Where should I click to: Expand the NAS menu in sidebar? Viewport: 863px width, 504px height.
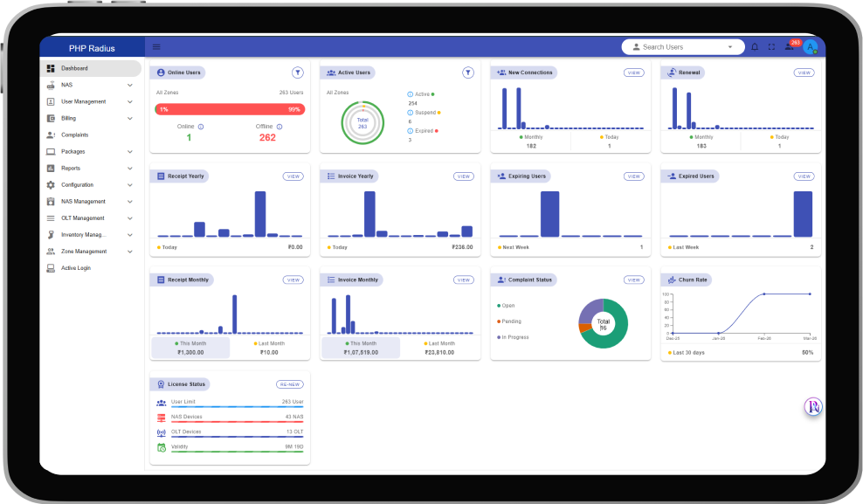pos(130,85)
